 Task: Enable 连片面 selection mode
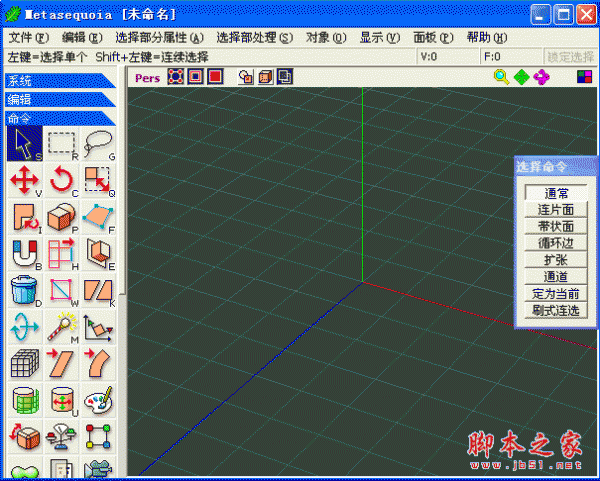(556, 210)
